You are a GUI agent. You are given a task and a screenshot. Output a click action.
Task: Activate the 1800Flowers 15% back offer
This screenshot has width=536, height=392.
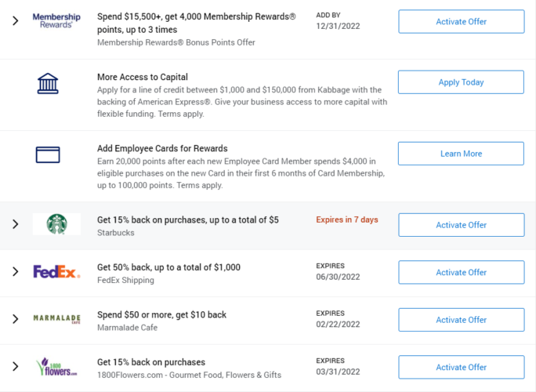[x=461, y=367]
